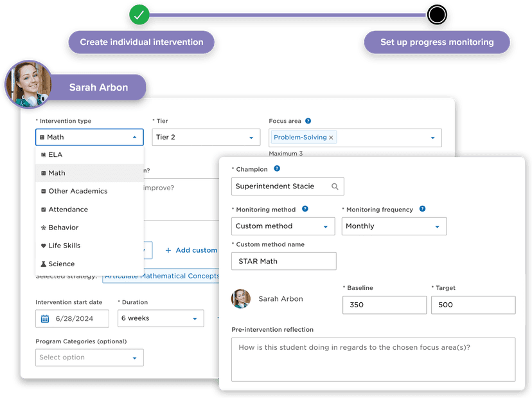The height and width of the screenshot is (398, 532).
Task: Click the help icon beside Champion
Action: coord(277,168)
